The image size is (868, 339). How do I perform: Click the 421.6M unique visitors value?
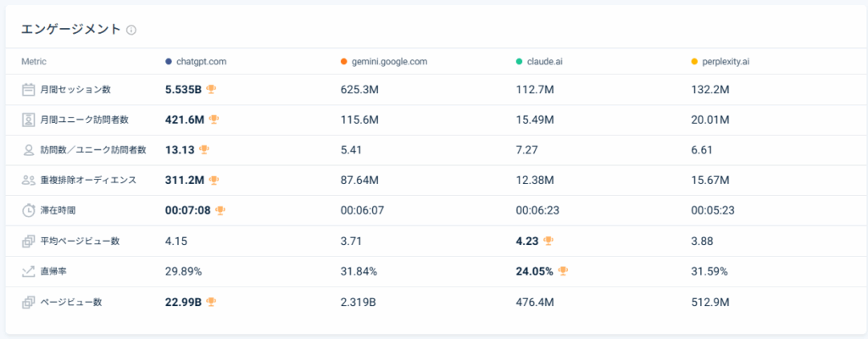[x=185, y=119]
